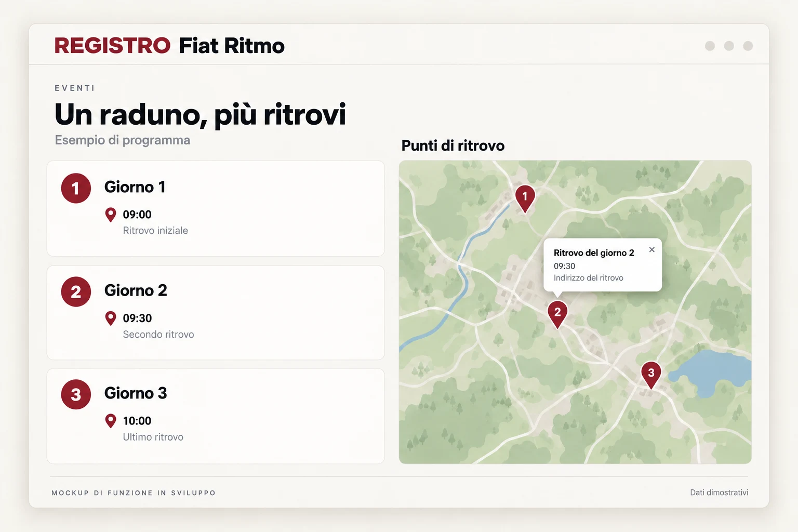
Task: Click the location pin icon beside 10:00
Action: (111, 421)
